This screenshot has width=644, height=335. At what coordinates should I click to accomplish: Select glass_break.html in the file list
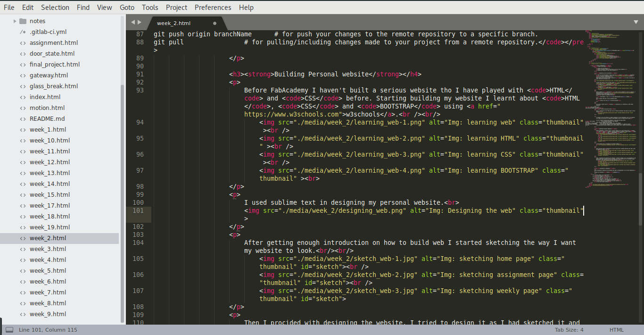(54, 86)
